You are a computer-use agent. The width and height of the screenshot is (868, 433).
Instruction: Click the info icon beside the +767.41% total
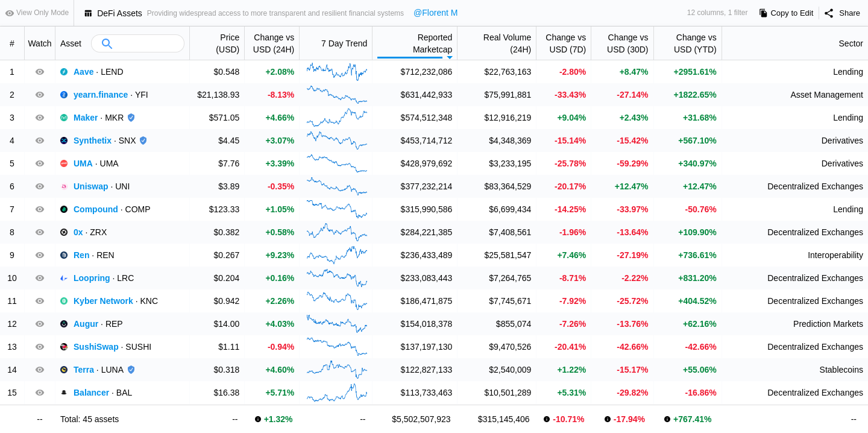coord(667,419)
